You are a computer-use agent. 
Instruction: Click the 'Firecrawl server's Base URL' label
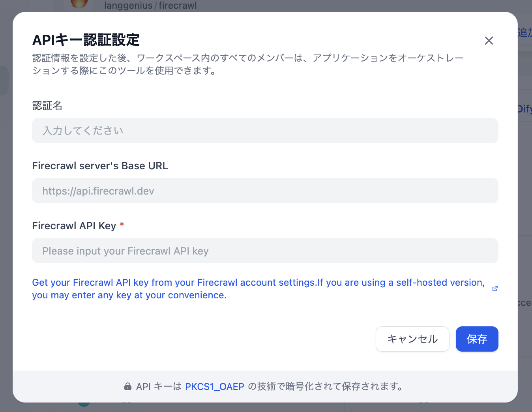tap(100, 166)
